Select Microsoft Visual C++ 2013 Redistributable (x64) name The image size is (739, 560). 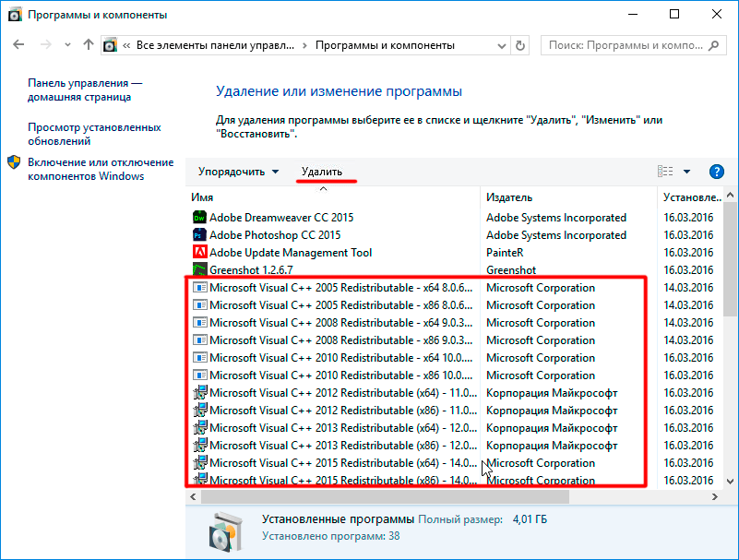[343, 427]
